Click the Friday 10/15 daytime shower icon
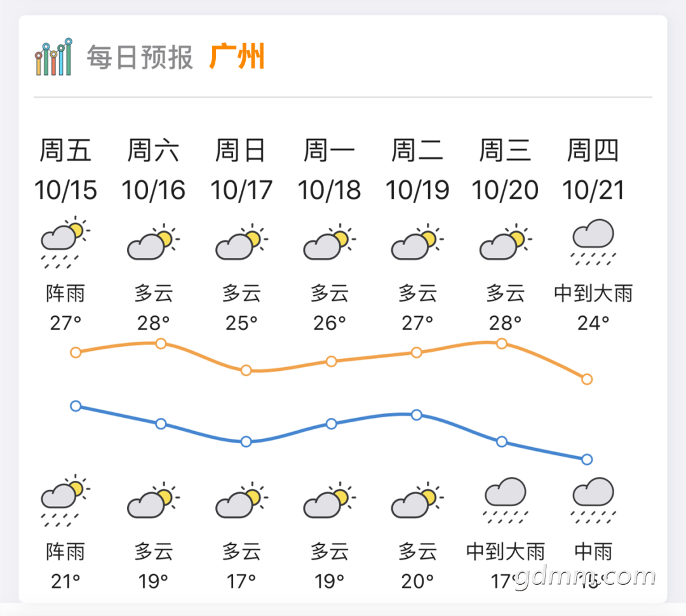 (x=65, y=243)
